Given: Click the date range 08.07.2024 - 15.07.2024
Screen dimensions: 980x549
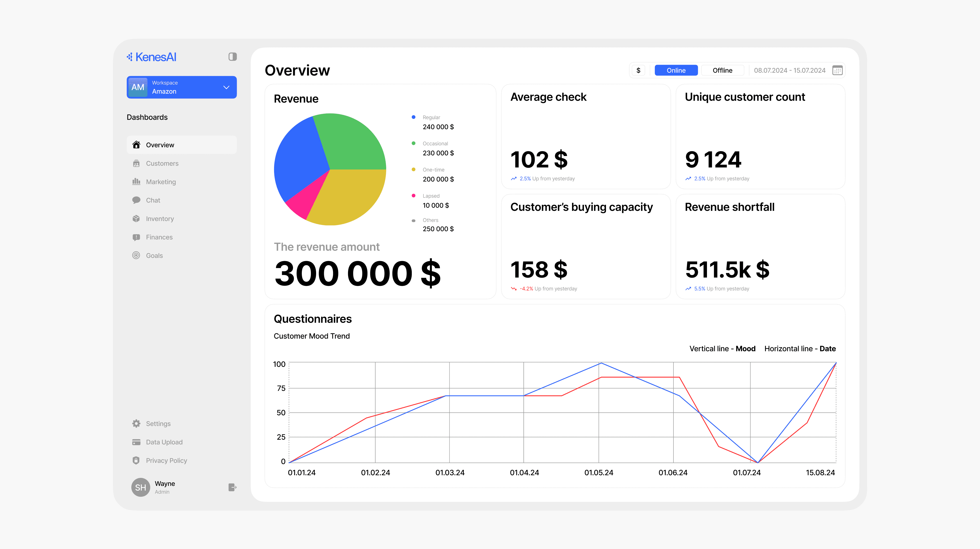Looking at the screenshot, I should (790, 70).
